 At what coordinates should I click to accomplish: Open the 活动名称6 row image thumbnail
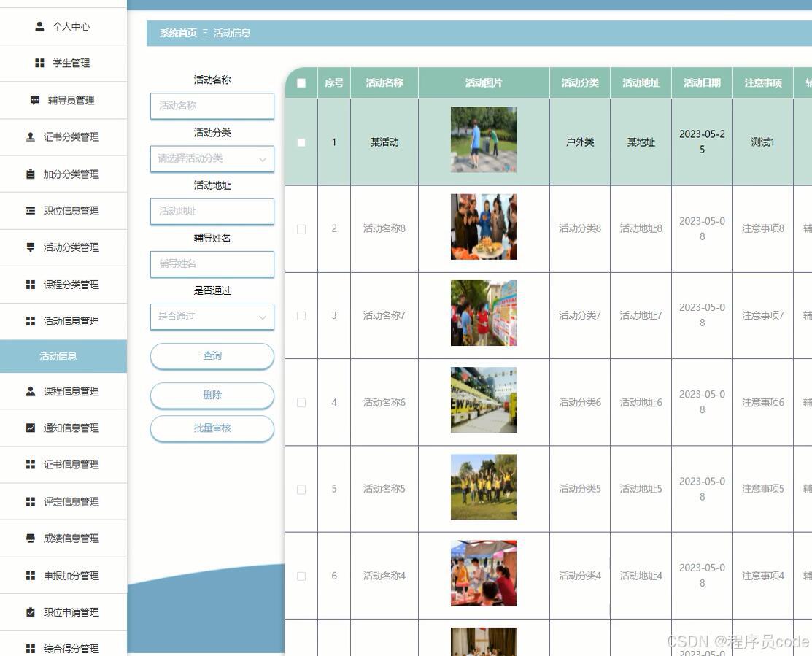[x=484, y=400]
